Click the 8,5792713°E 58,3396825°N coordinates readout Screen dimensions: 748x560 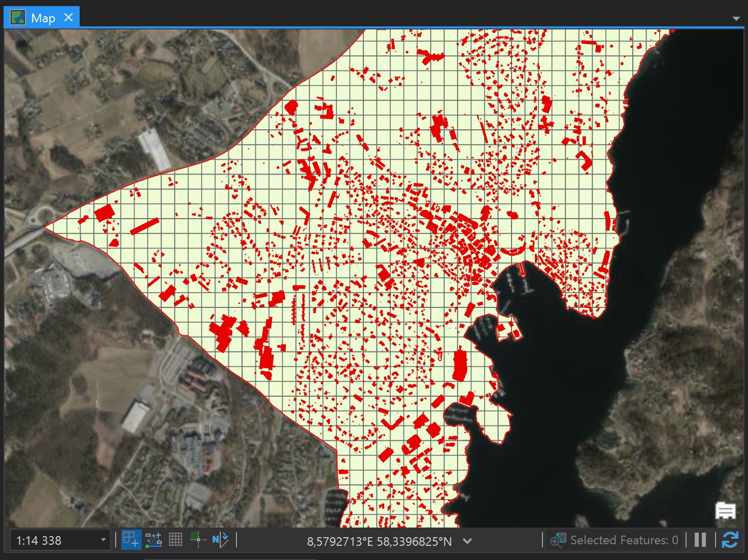(x=379, y=541)
